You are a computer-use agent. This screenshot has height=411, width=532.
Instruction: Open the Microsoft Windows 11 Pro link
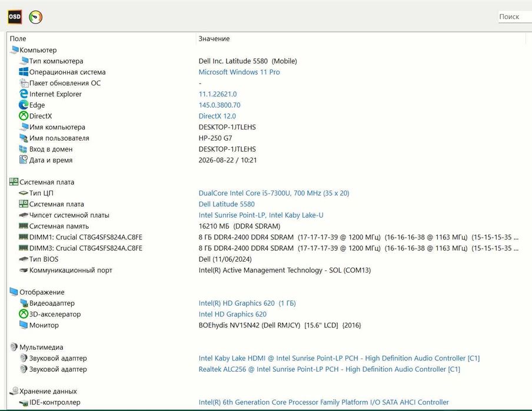tap(239, 72)
